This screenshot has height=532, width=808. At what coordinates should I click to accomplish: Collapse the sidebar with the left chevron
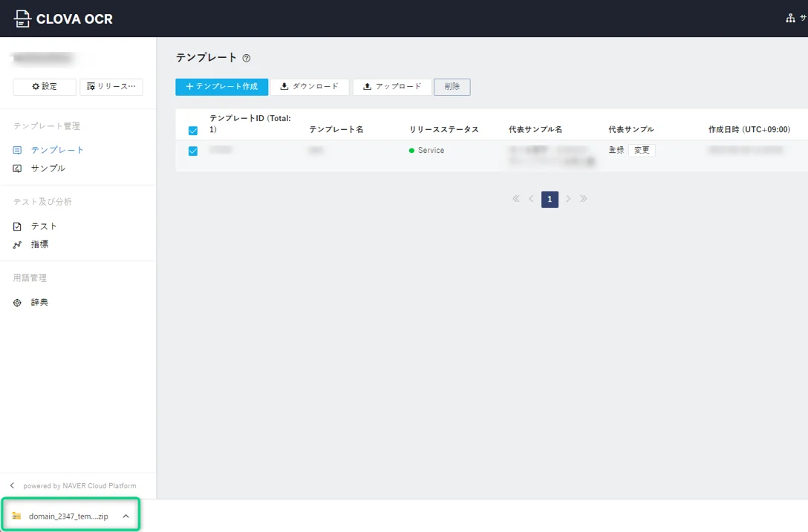pos(12,486)
